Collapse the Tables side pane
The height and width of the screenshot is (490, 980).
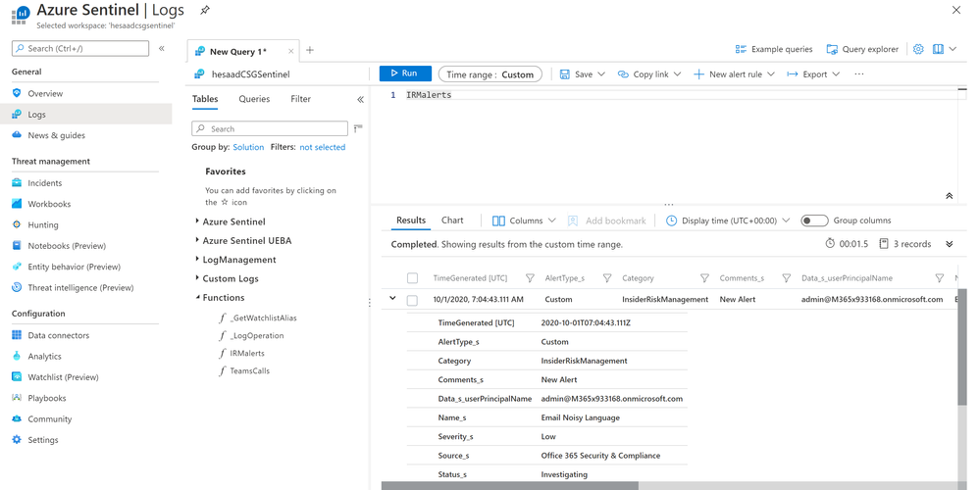click(x=360, y=99)
